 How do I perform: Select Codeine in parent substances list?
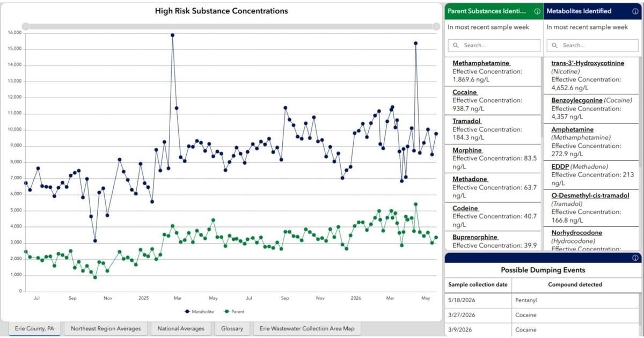coord(465,208)
